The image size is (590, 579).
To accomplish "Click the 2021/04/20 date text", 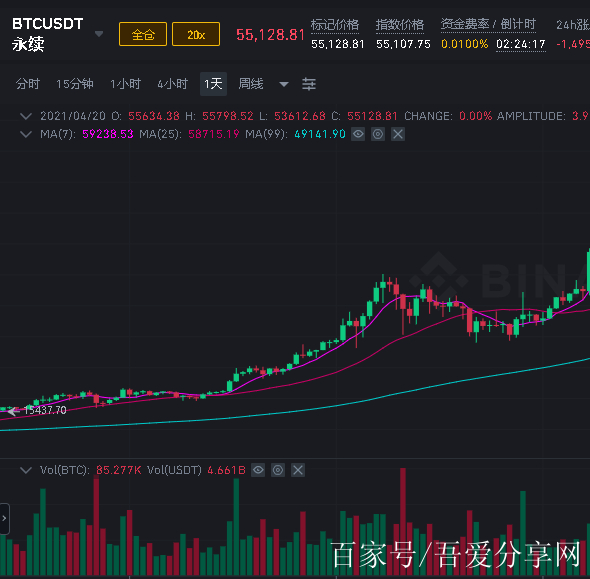I will click(73, 116).
